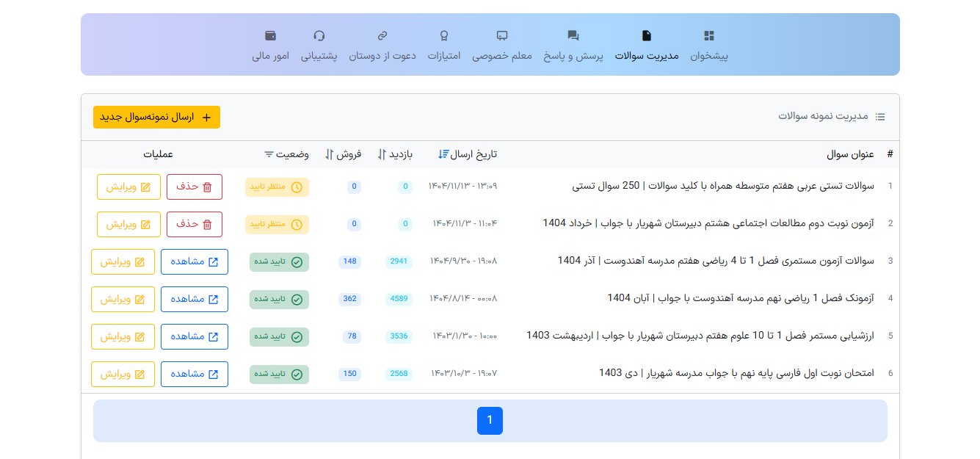Click filter icon next to وضعیت
The height and width of the screenshot is (459, 980).
pyautogui.click(x=269, y=154)
